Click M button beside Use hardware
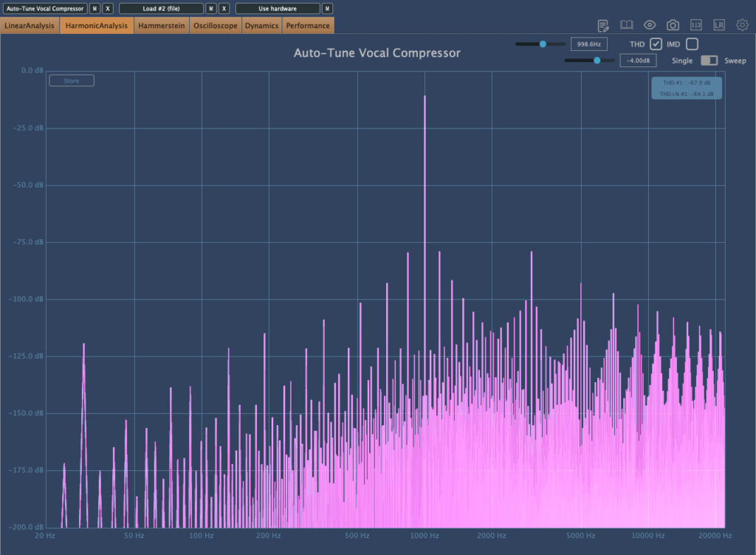The height and width of the screenshot is (555, 756). pos(327,9)
